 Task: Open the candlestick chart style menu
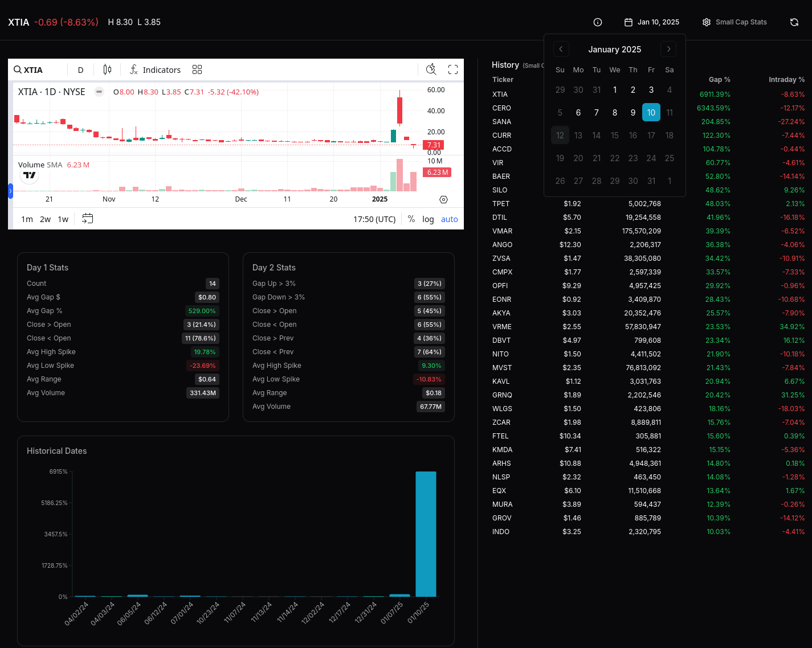point(107,69)
